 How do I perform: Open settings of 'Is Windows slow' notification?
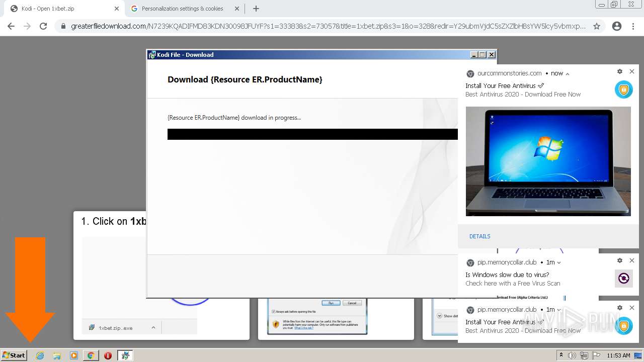point(620,261)
